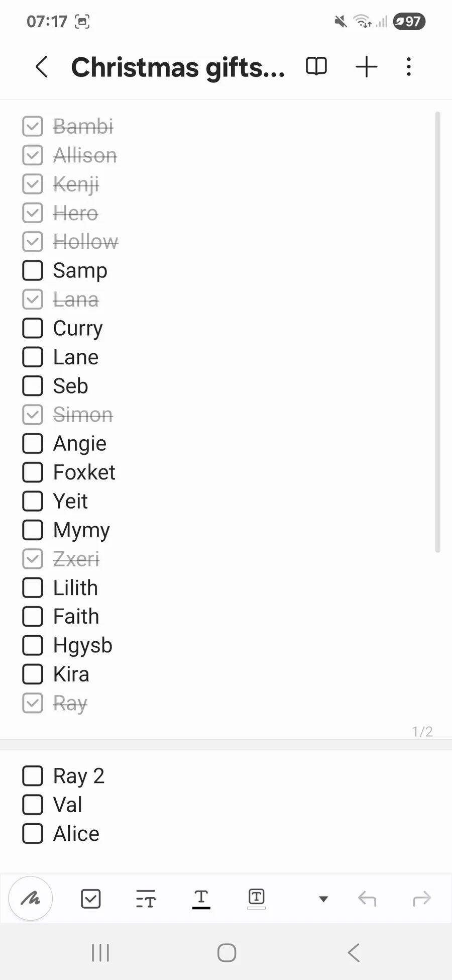This screenshot has height=980, width=452.
Task: Open the three-dot more options menu
Action: [x=409, y=67]
